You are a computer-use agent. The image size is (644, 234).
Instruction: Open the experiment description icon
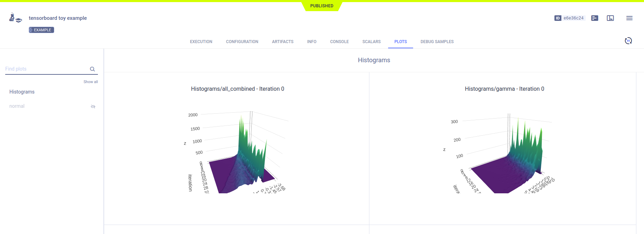click(x=594, y=18)
